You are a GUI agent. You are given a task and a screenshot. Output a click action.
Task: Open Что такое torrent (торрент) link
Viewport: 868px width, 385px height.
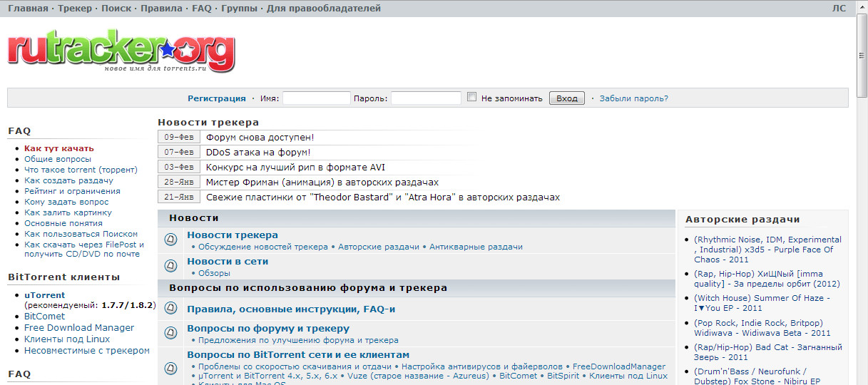[81, 170]
